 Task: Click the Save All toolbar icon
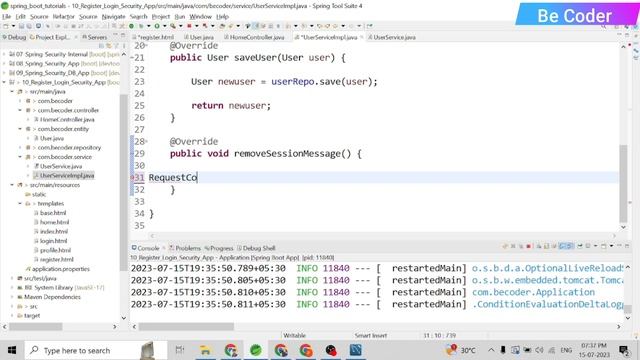[x=29, y=26]
